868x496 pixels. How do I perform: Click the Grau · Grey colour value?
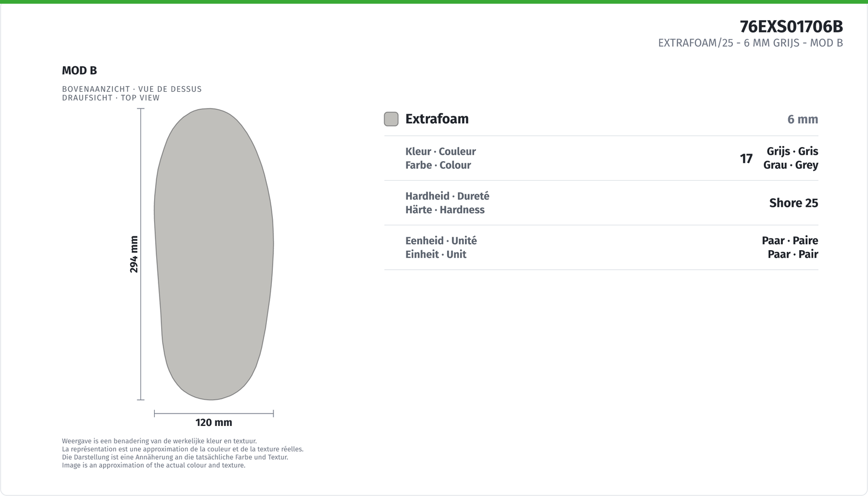pos(790,165)
